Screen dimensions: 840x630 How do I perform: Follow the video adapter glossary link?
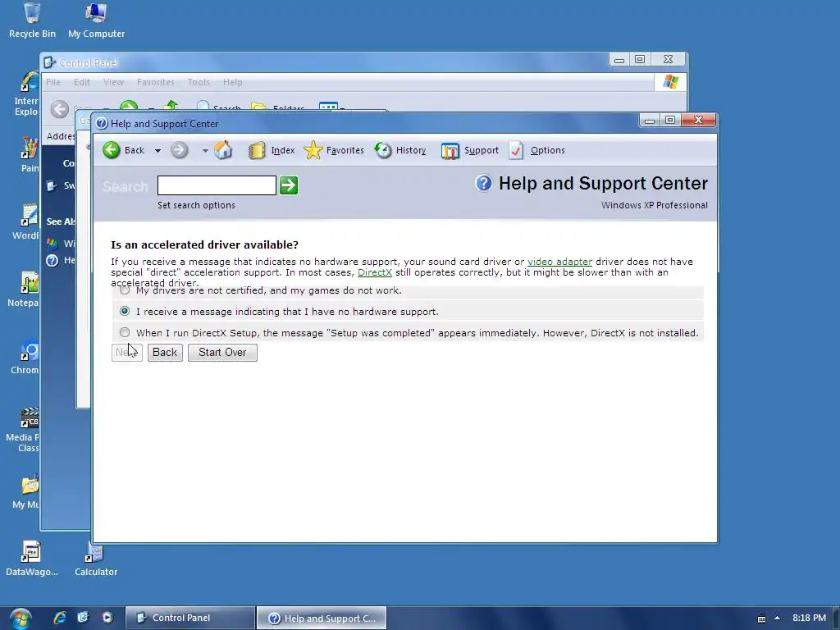tap(559, 262)
